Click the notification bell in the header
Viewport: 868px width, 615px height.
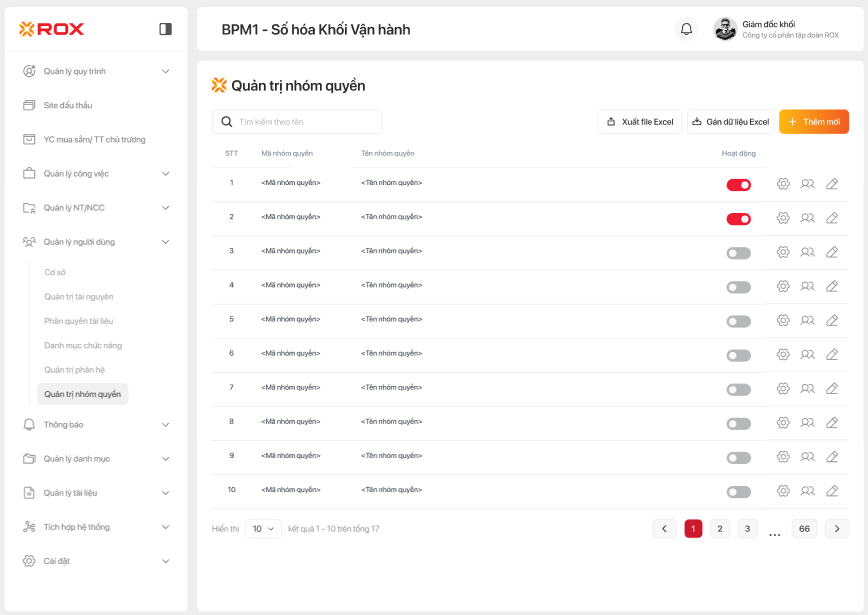[x=686, y=29]
